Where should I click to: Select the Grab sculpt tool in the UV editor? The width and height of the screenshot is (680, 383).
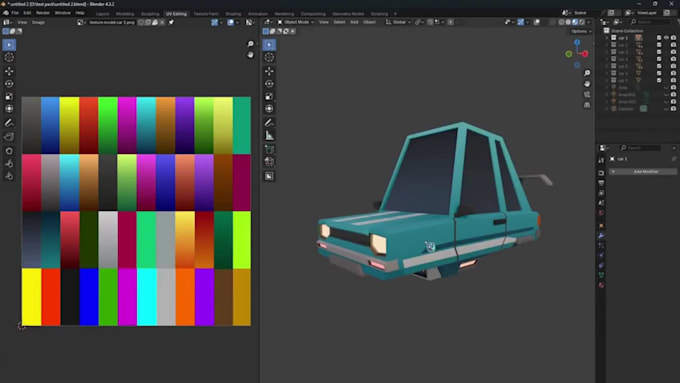pyautogui.click(x=9, y=151)
